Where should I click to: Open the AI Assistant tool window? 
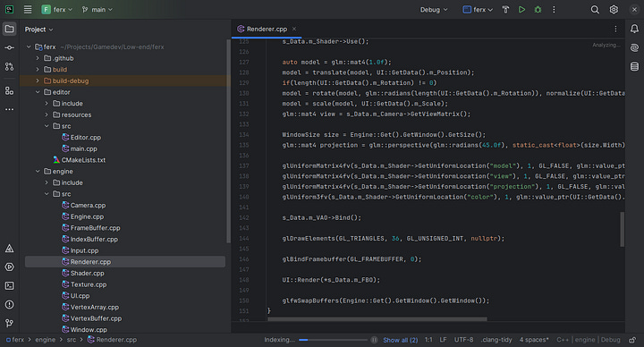tap(634, 47)
